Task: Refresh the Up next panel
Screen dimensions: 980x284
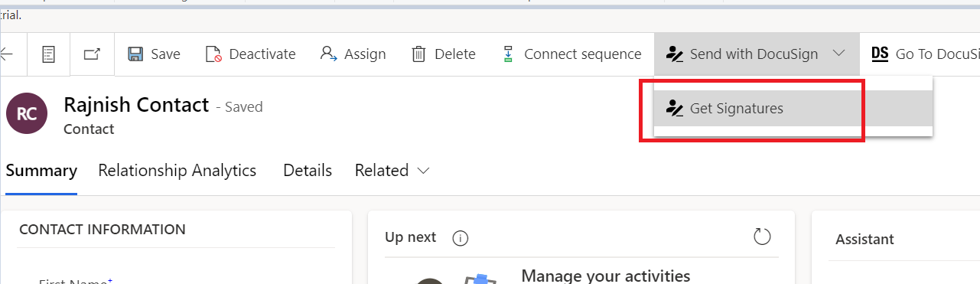Action: coord(762,237)
